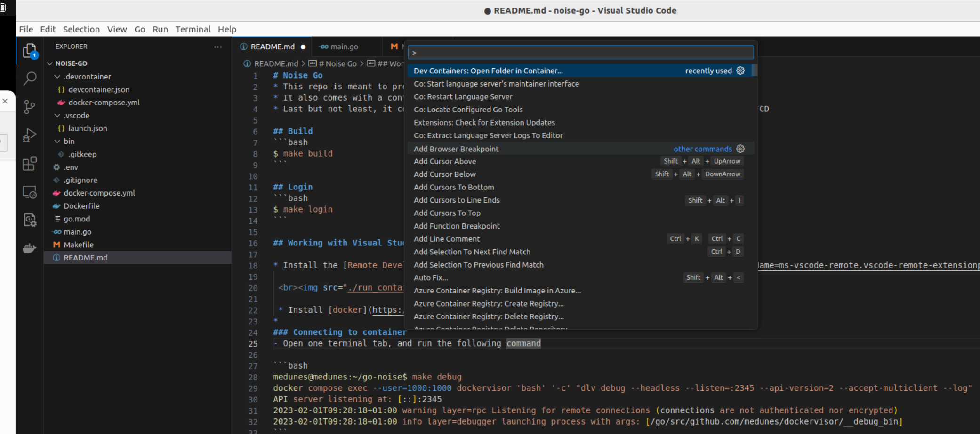Run Go: Restart Language Server command
The image size is (980, 434).
pos(580,96)
